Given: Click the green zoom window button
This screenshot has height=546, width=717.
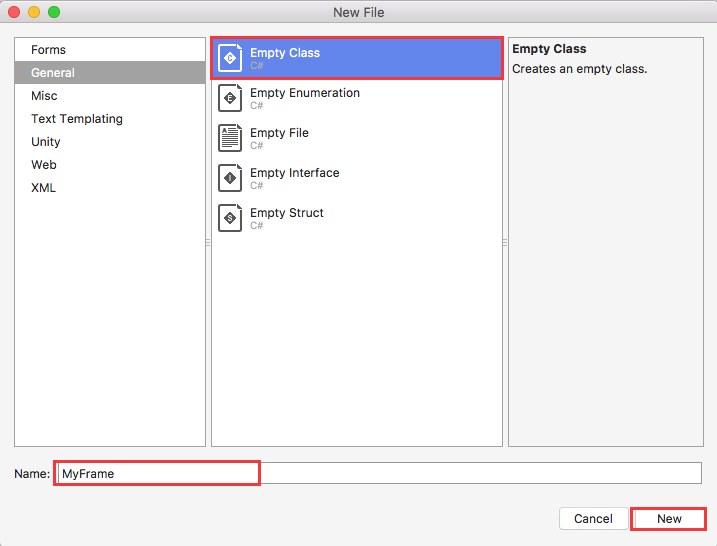Looking at the screenshot, I should 54,12.
